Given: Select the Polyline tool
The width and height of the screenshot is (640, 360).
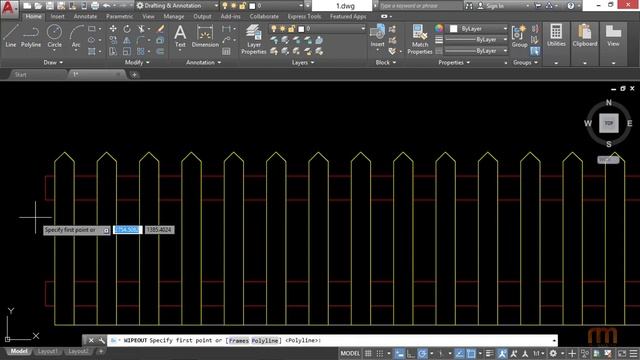Looking at the screenshot, I should pyautogui.click(x=31, y=36).
